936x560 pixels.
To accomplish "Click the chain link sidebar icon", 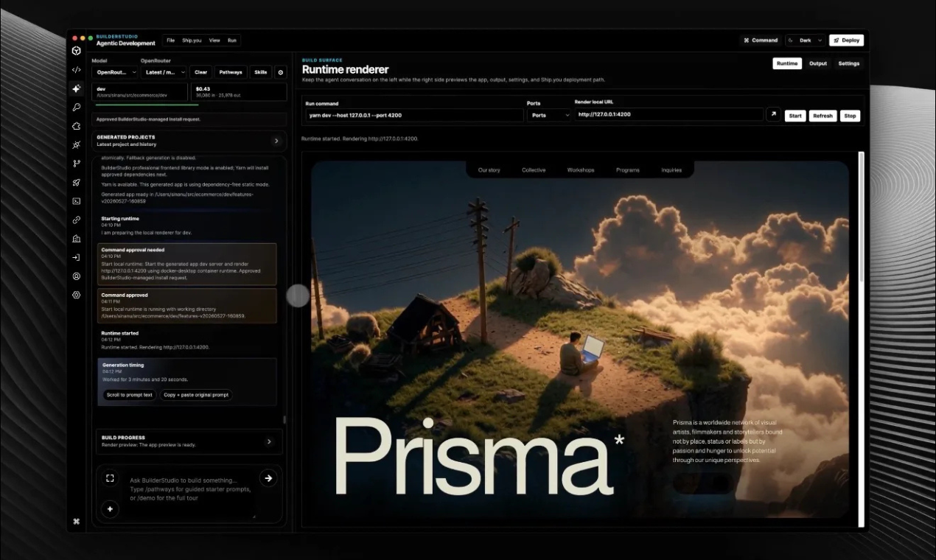I will click(x=76, y=220).
